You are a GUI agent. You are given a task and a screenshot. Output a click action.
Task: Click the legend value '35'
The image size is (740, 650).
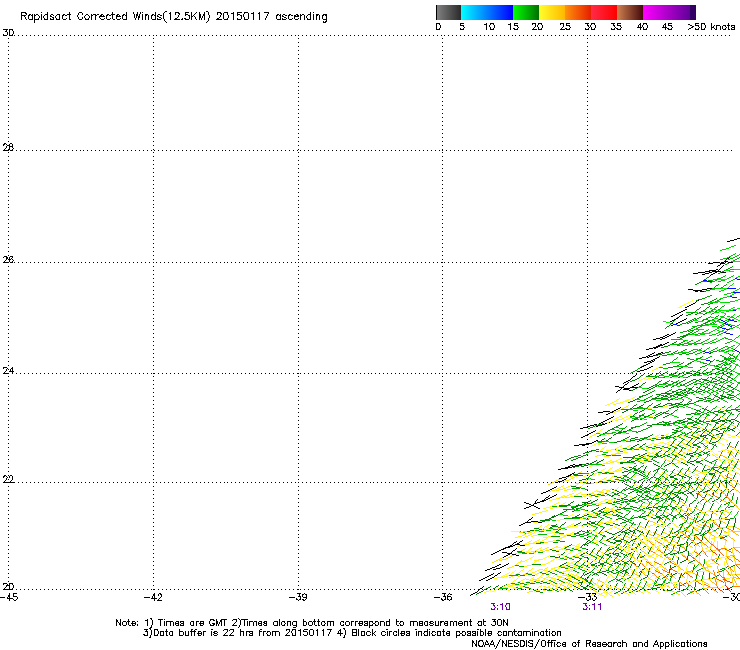(x=616, y=27)
